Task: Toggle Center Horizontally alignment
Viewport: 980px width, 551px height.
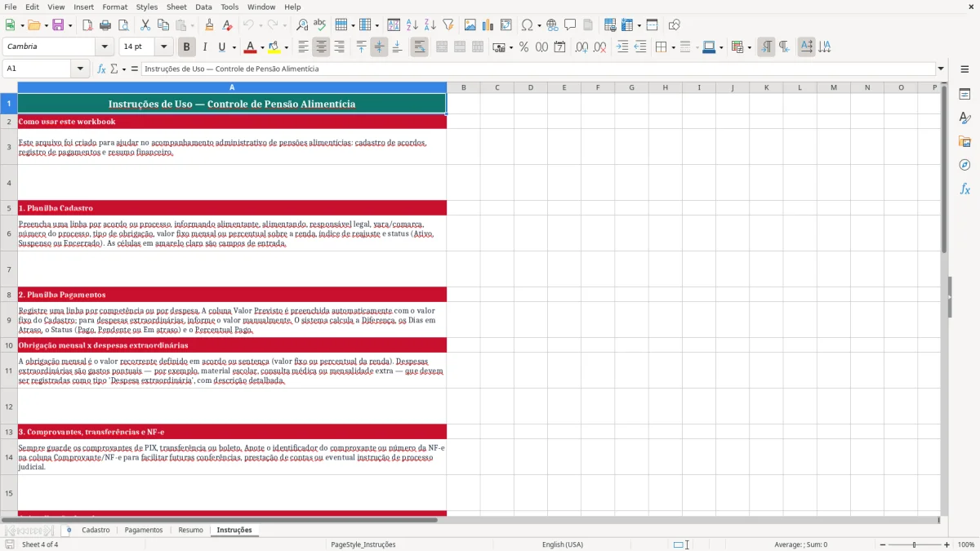Action: point(321,47)
